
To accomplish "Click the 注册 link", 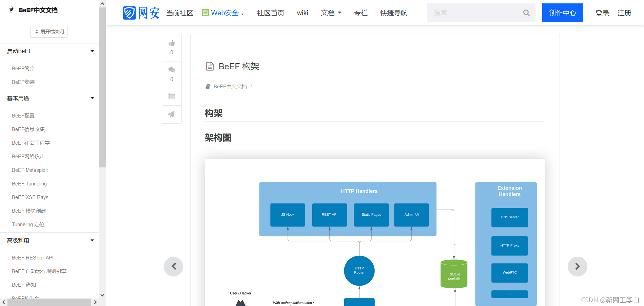I will tap(624, 13).
